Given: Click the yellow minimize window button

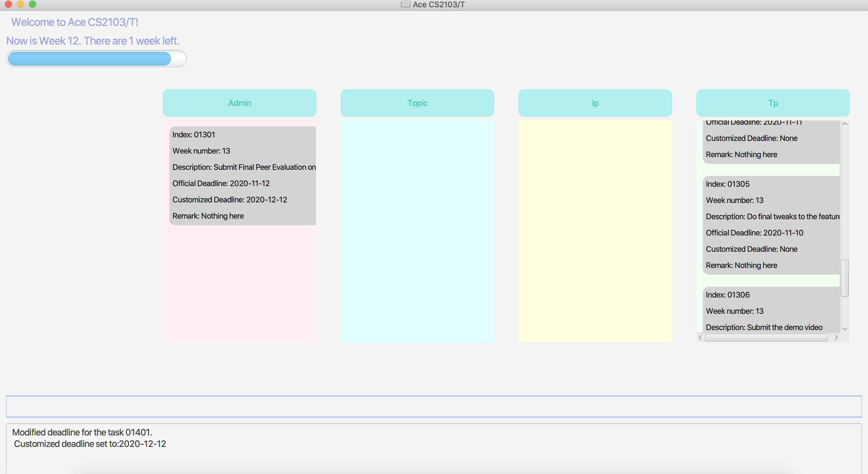Looking at the screenshot, I should point(20,4).
